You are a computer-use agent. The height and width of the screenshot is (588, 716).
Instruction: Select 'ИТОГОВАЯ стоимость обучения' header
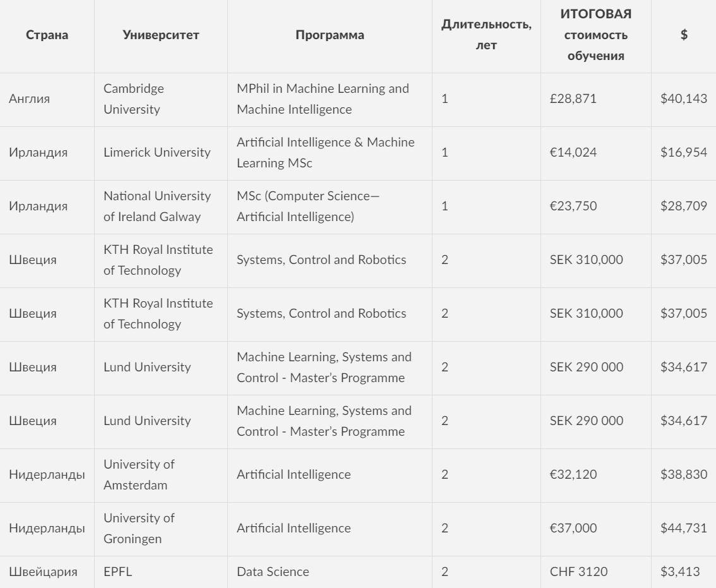click(x=595, y=35)
